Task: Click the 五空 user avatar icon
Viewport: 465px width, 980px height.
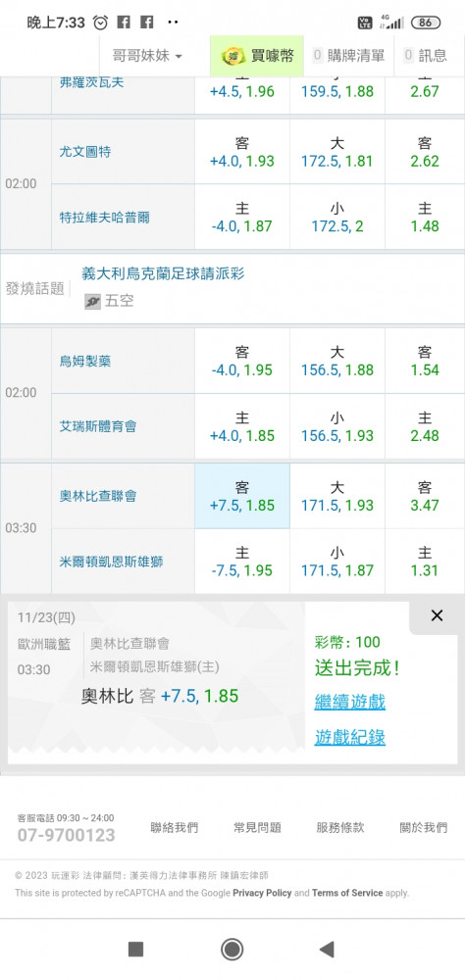Action: click(92, 302)
